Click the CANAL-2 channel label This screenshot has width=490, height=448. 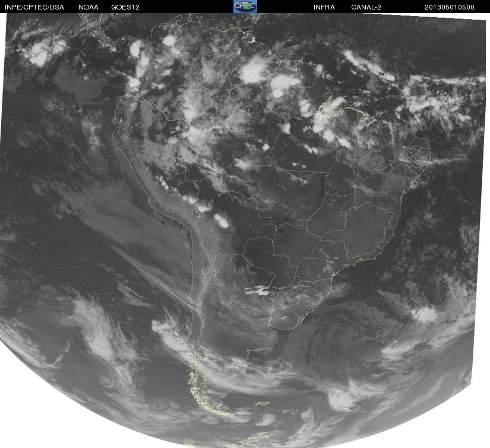pyautogui.click(x=366, y=7)
